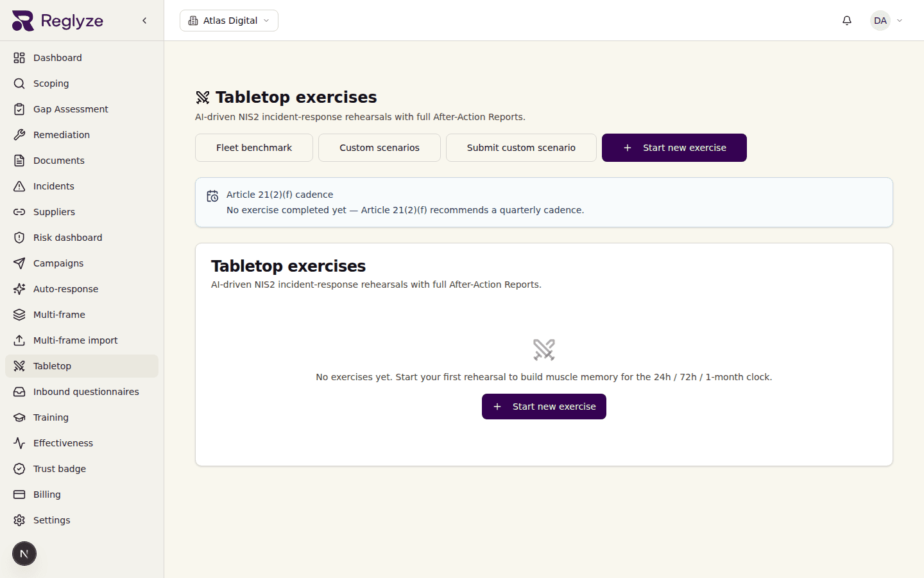The width and height of the screenshot is (924, 578).
Task: Click the Documents file icon
Action: click(19, 161)
